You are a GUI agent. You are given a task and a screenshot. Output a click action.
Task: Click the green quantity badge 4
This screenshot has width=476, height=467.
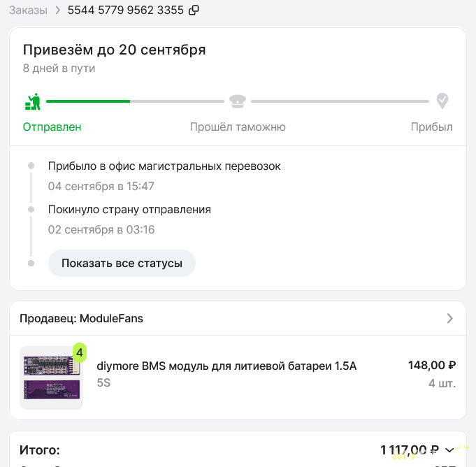[x=80, y=352]
